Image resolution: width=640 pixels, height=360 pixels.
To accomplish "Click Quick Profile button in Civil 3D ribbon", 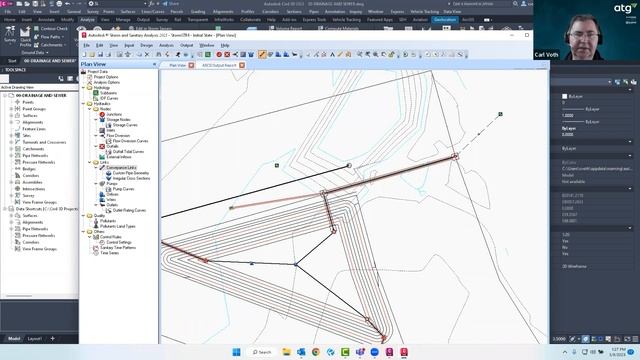I will [x=25, y=37].
